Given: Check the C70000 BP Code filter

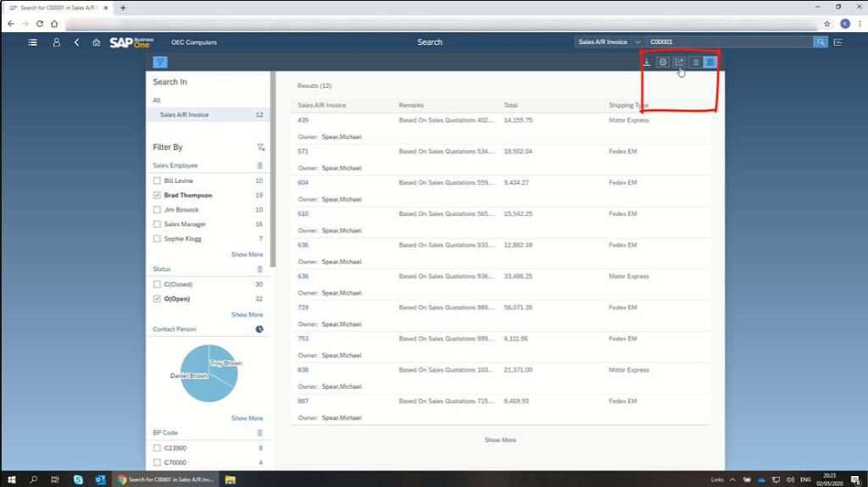Looking at the screenshot, I should coord(157,462).
